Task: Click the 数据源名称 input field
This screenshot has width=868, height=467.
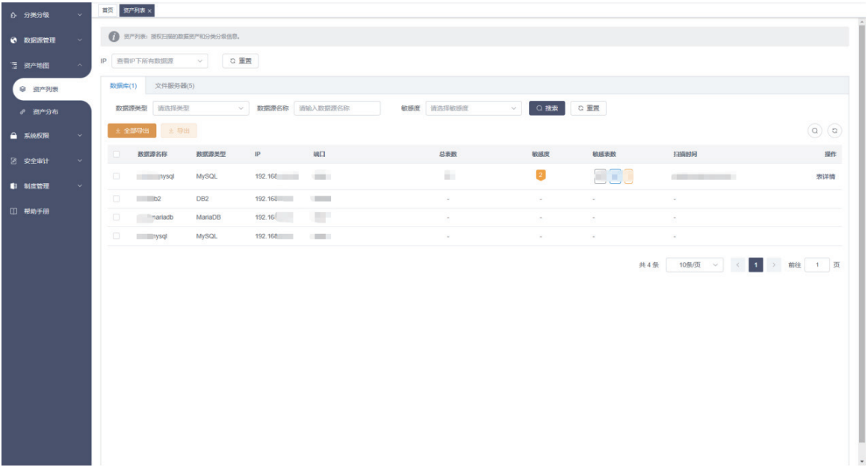Action: point(337,108)
